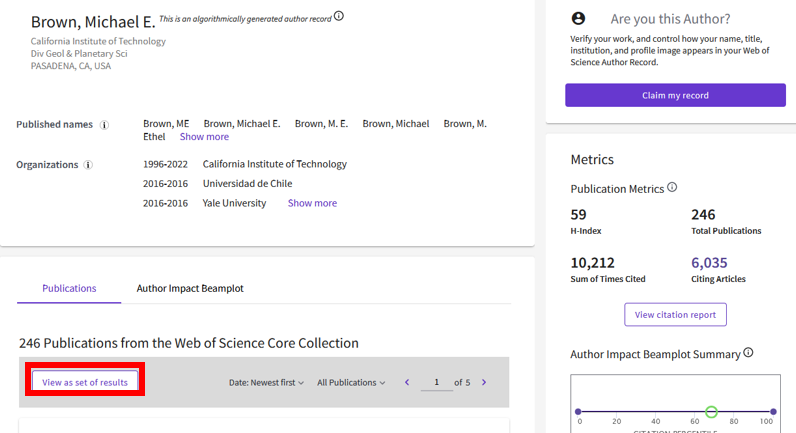Click the Published names info icon
This screenshot has height=433, width=796.
point(104,125)
